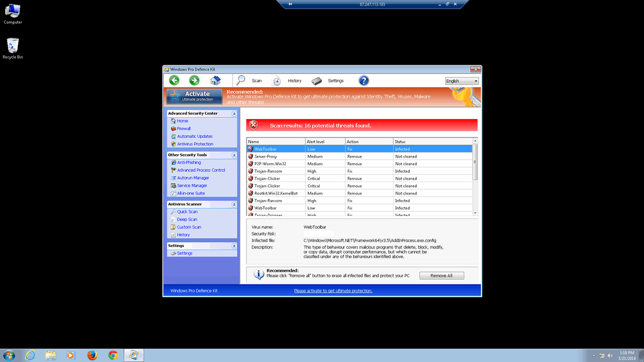The width and height of the screenshot is (644, 362).
Task: Click the 'Please activate to get ultimate protection' link
Action: click(x=333, y=290)
